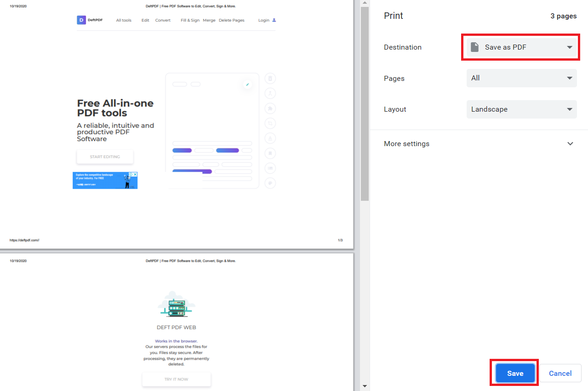Click the blue advertisement banner in preview
The image size is (588, 391).
click(105, 181)
